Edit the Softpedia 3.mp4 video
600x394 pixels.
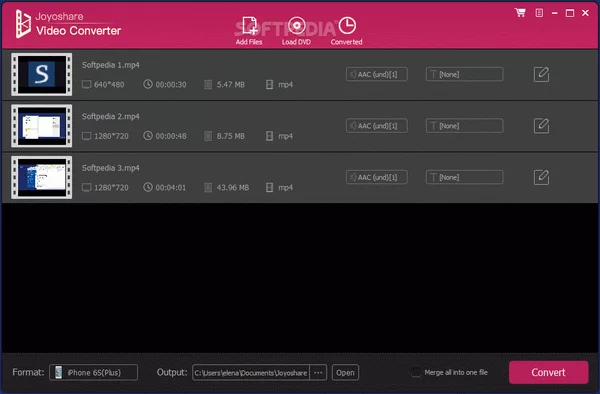click(541, 177)
